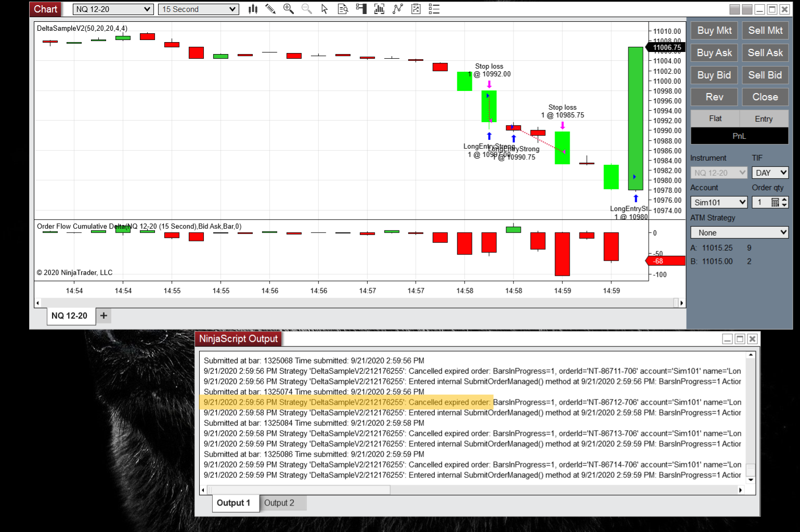Click Output window horizontal scrollbar thumb
This screenshot has height=532, width=800.
click(299, 490)
